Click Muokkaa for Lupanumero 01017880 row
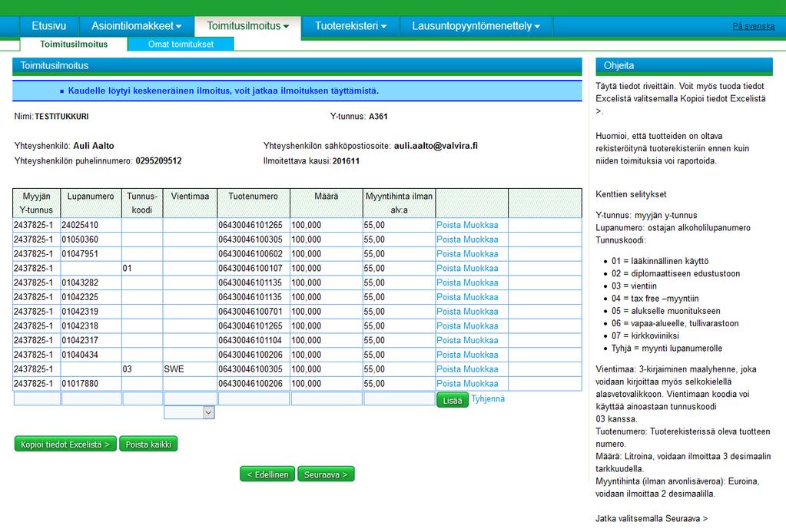This screenshot has width=786, height=532. point(481,383)
